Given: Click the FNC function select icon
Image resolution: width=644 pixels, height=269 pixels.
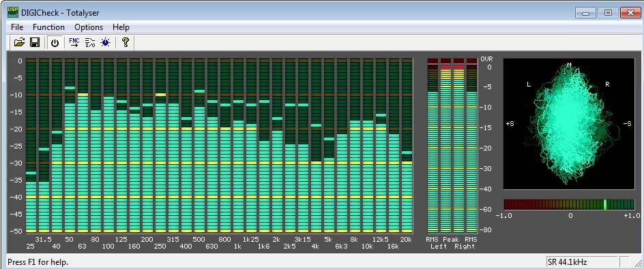Looking at the screenshot, I should pos(74,42).
